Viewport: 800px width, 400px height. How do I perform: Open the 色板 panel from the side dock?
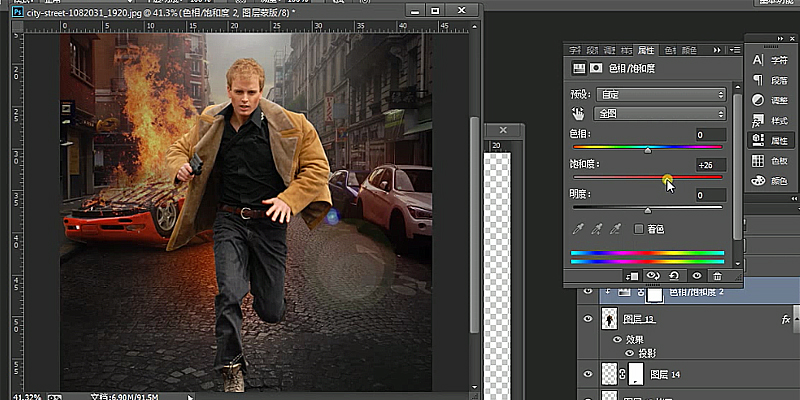coord(770,161)
